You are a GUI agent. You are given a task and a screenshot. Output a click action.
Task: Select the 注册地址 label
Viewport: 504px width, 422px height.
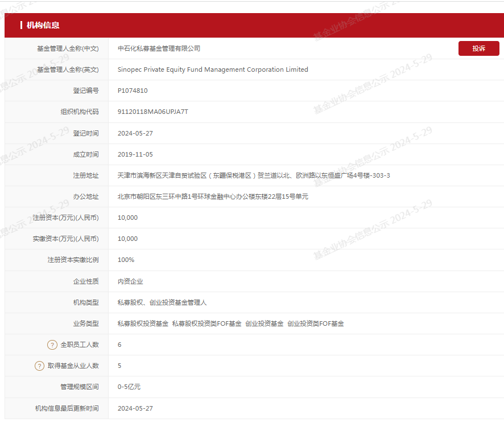pos(86,175)
